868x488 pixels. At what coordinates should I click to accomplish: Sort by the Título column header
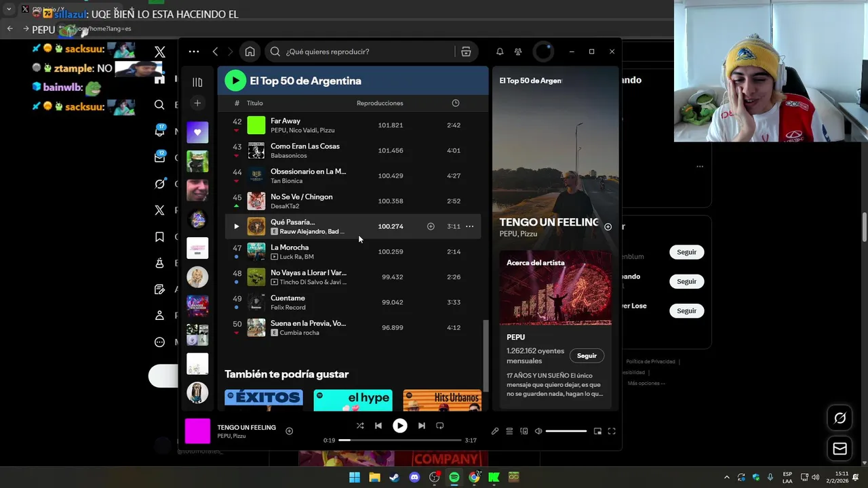coord(255,103)
